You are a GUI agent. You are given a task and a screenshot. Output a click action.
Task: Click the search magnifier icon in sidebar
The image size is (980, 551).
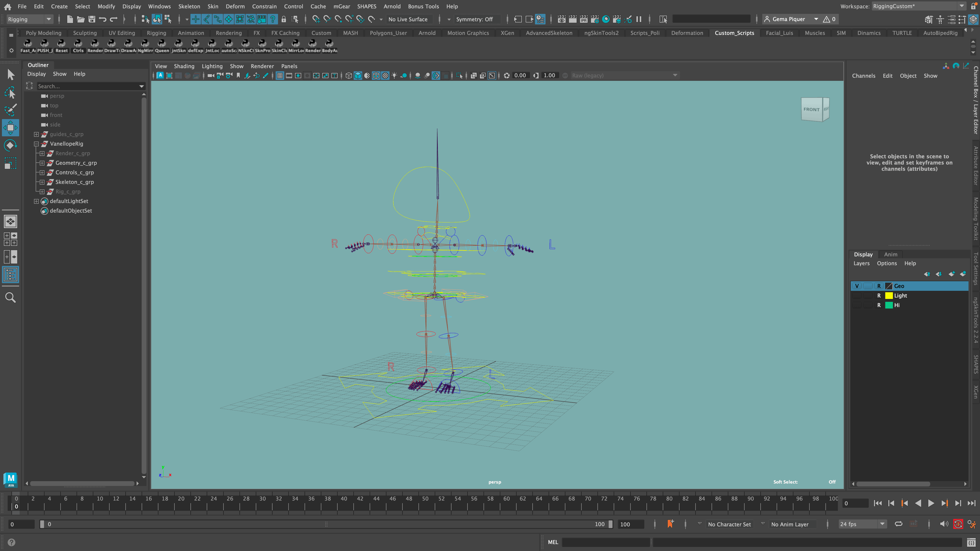(x=10, y=297)
